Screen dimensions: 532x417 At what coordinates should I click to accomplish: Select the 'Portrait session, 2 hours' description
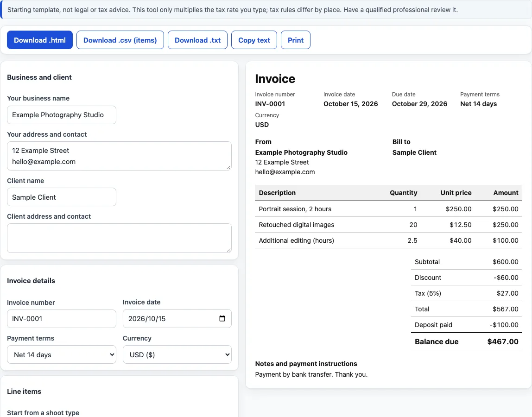295,209
